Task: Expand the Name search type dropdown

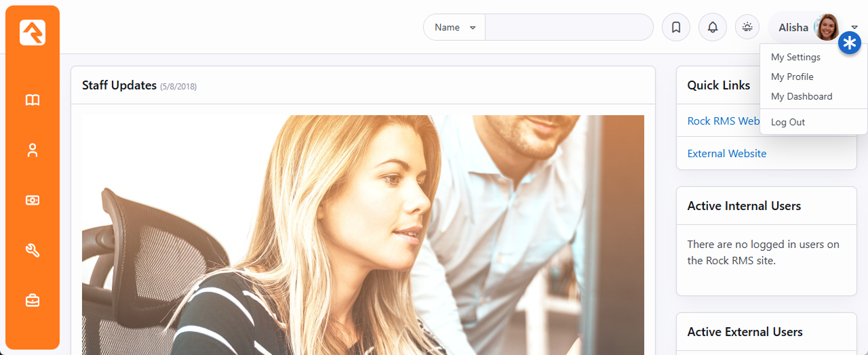Action: click(454, 28)
